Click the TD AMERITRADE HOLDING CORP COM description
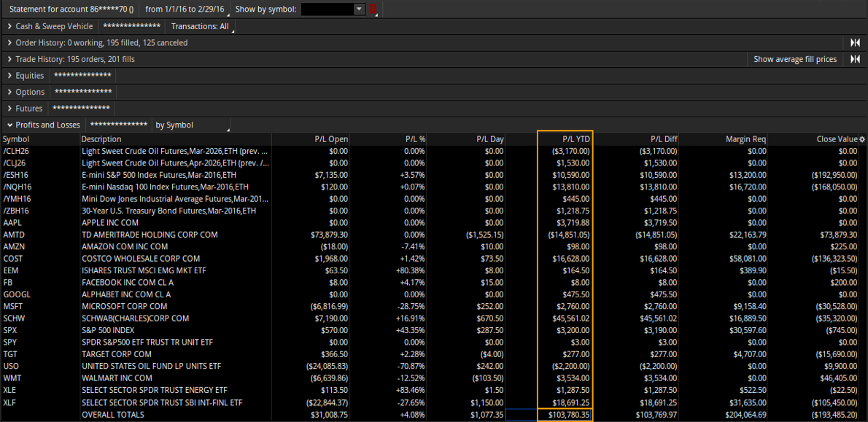 click(x=150, y=235)
